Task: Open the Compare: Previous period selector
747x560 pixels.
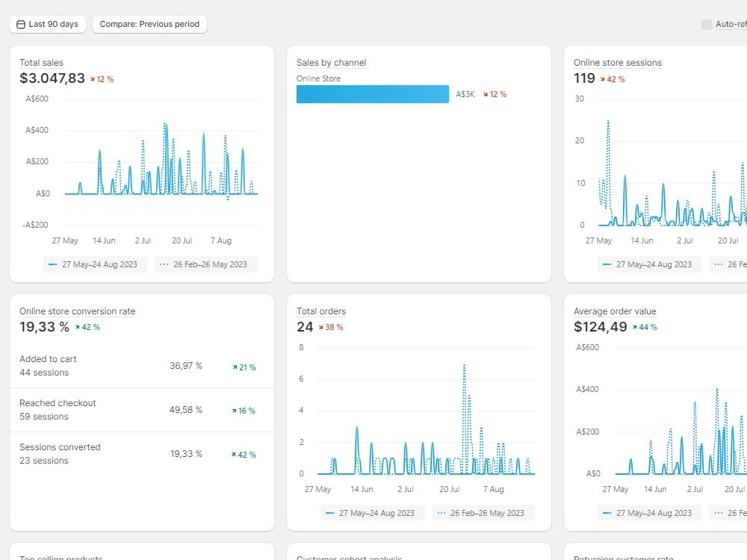Action: click(x=148, y=24)
